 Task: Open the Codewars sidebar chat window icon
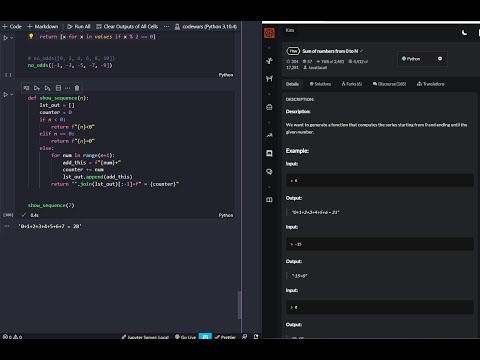click(269, 153)
